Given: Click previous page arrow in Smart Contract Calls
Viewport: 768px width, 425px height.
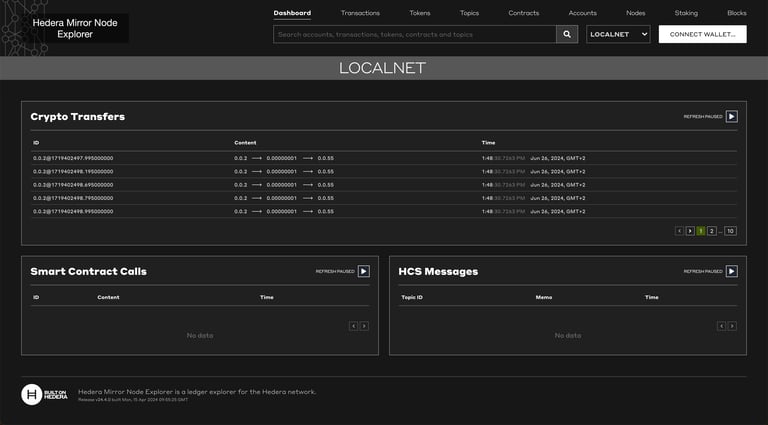Looking at the screenshot, I should tap(353, 326).
